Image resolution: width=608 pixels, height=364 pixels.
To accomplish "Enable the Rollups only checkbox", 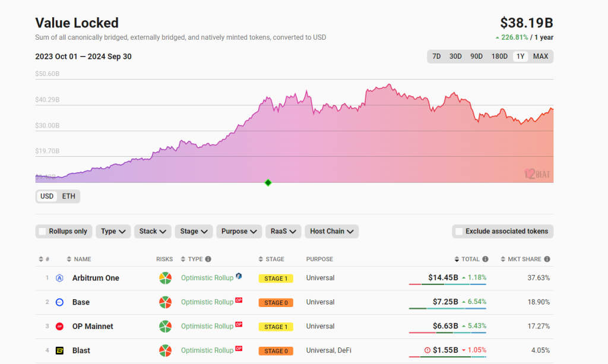I will [43, 232].
